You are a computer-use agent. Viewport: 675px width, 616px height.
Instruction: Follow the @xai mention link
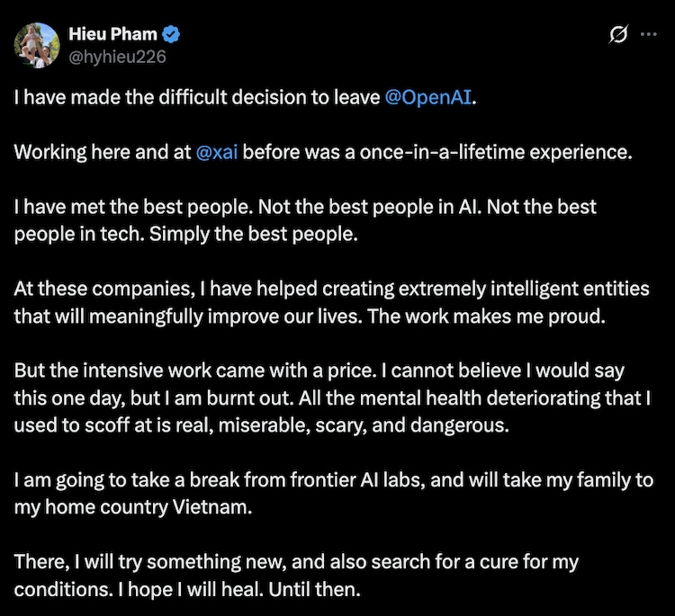(x=216, y=152)
